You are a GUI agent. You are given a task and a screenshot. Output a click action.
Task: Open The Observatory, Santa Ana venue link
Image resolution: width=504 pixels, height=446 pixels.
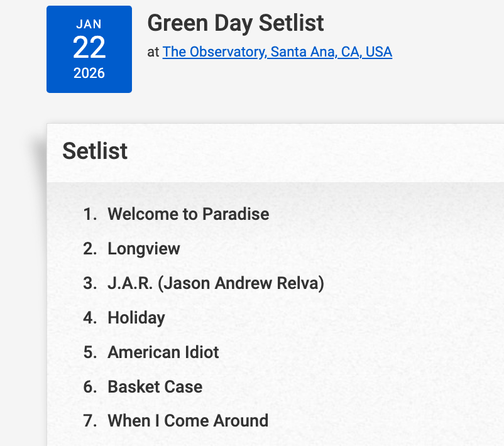[x=277, y=52]
